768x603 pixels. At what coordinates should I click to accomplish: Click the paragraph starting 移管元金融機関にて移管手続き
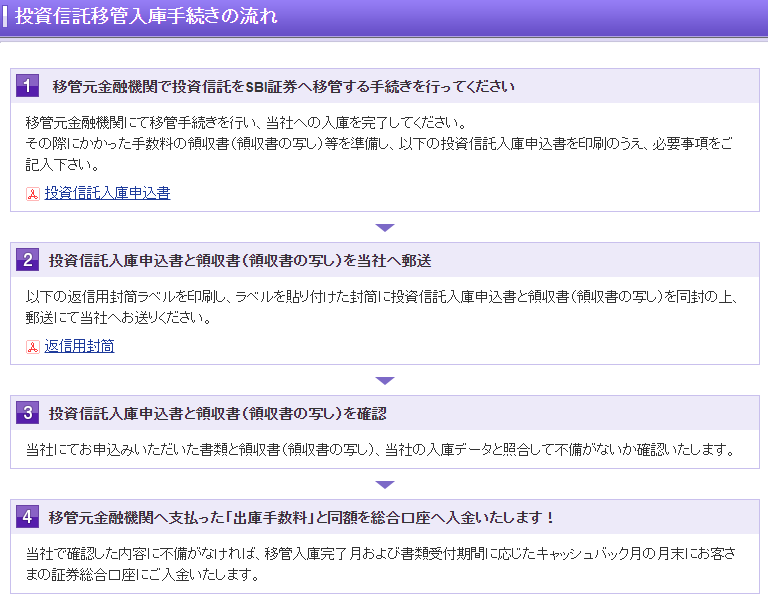point(379,144)
